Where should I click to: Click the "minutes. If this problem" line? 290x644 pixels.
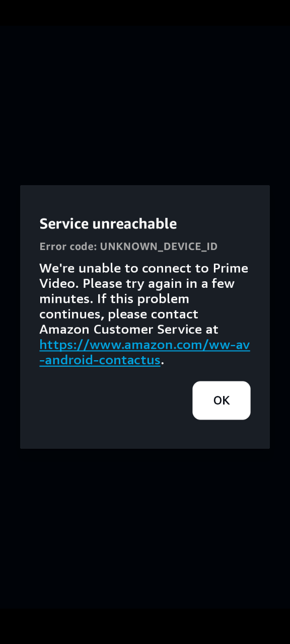click(114, 299)
